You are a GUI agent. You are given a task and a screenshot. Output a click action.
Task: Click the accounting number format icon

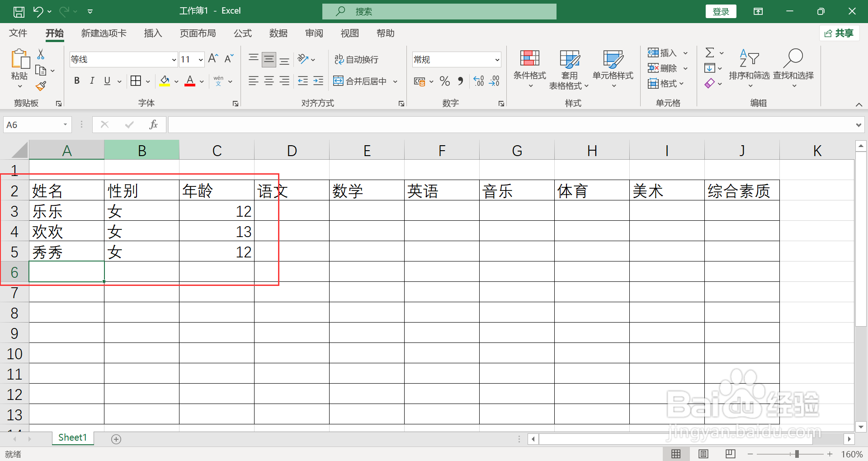point(420,81)
